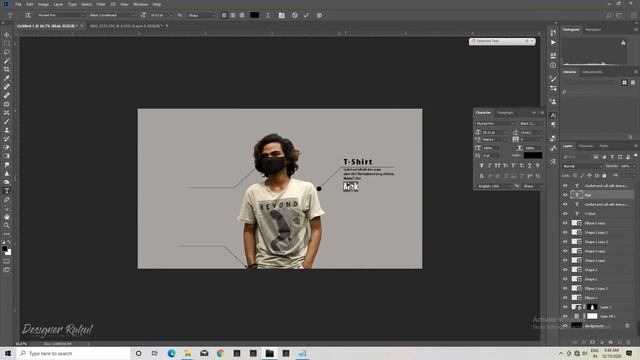Commit current text edits with checkmark
Image resolution: width=640 pixels, height=360 pixels.
[306, 15]
